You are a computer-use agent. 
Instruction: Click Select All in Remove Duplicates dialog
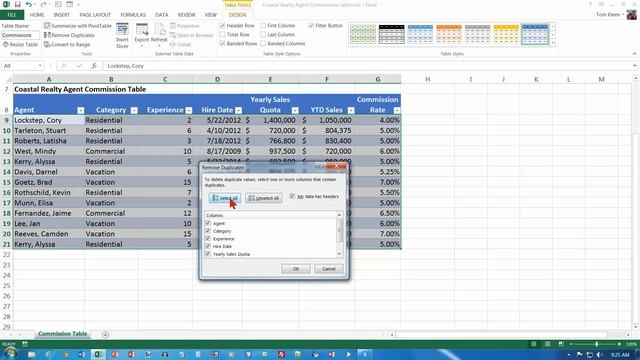[x=225, y=198]
